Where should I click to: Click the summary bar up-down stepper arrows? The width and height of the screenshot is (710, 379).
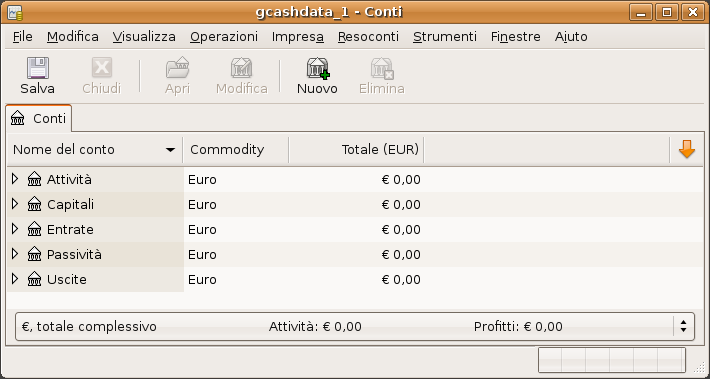683,326
